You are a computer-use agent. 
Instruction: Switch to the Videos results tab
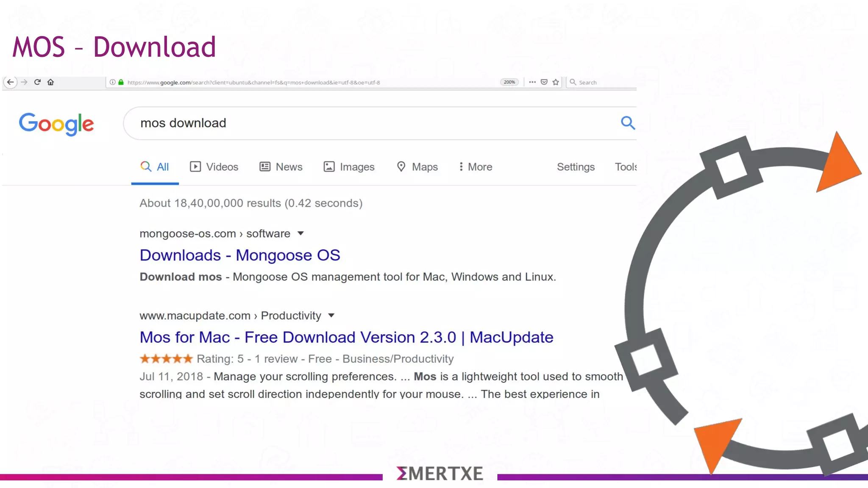[x=214, y=167]
